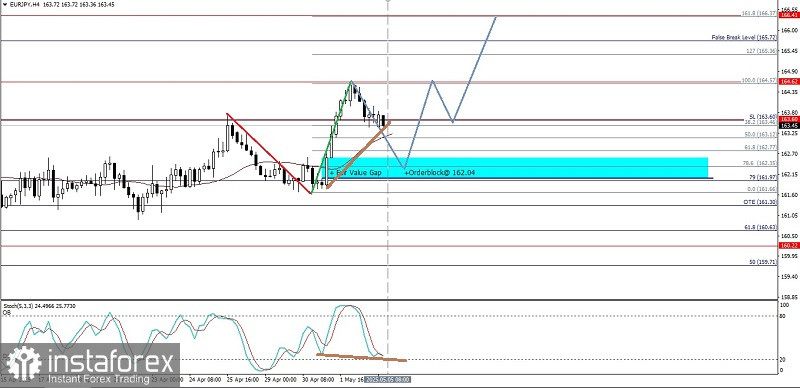
Task: Click the 161.8 (166.37) Fibonacci label
Action: tap(759, 13)
